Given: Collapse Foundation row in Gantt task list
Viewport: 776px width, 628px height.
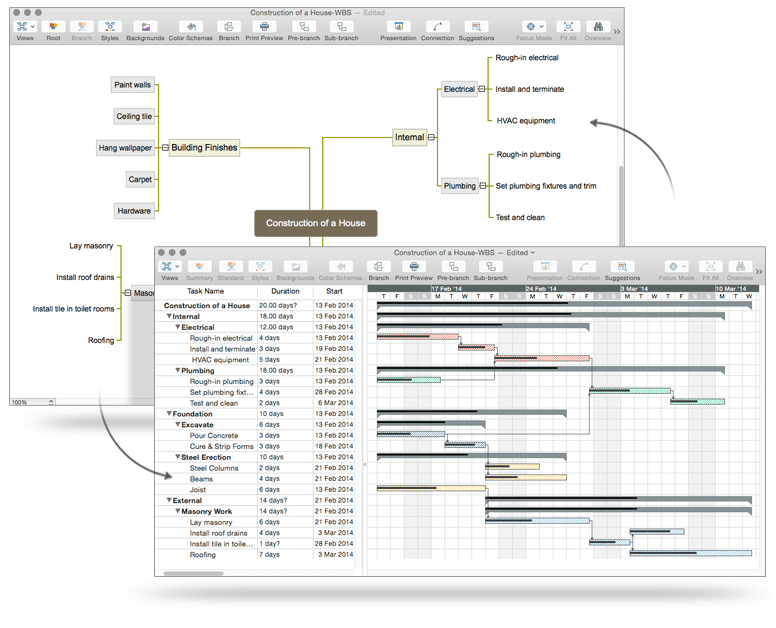Looking at the screenshot, I should (x=169, y=413).
